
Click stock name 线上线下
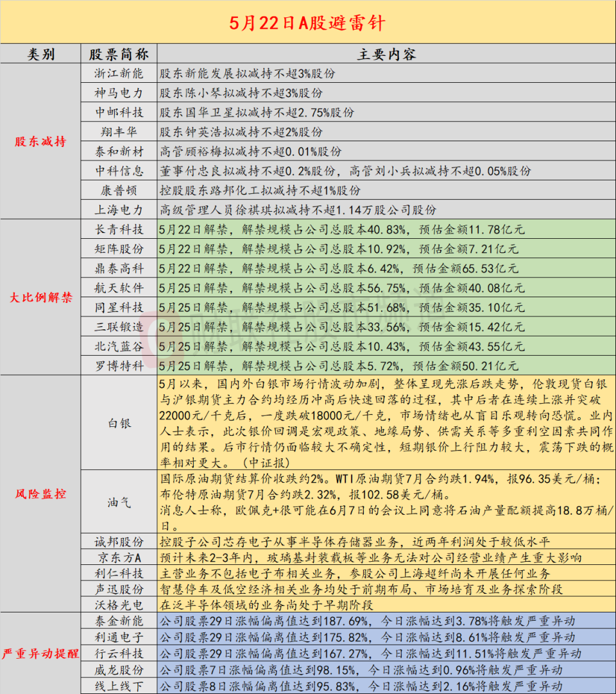coord(119,686)
